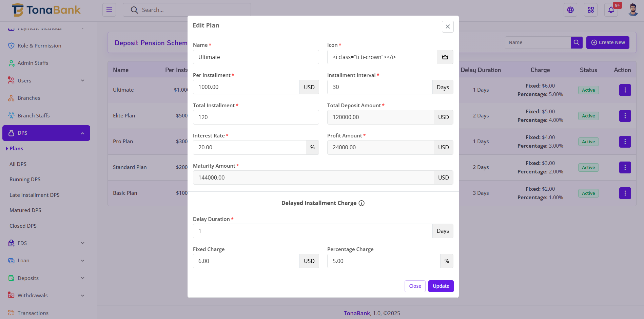Open the notifications bell
Viewport: 644px width, 319px height.
(x=611, y=10)
